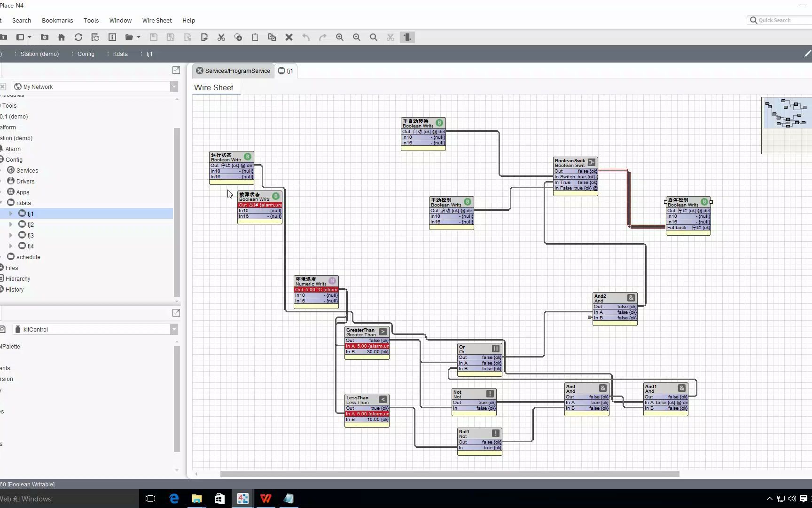Click the nav tree vertical scrollbar
Screen dimensions: 812x508
tap(177, 212)
